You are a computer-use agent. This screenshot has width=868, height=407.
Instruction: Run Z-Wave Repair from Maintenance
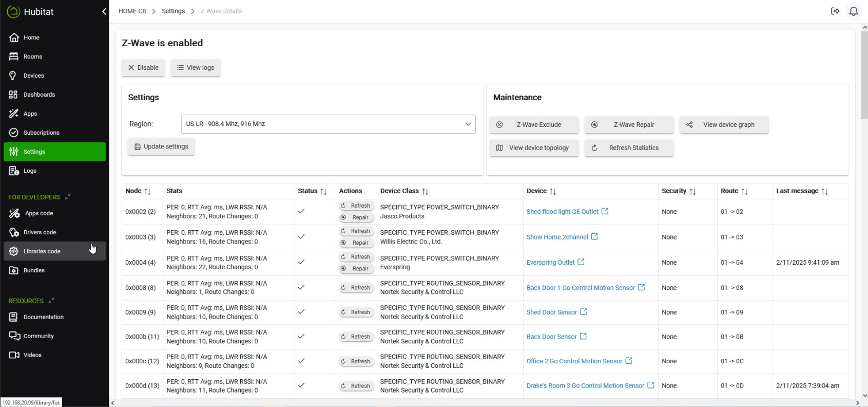[x=629, y=125]
